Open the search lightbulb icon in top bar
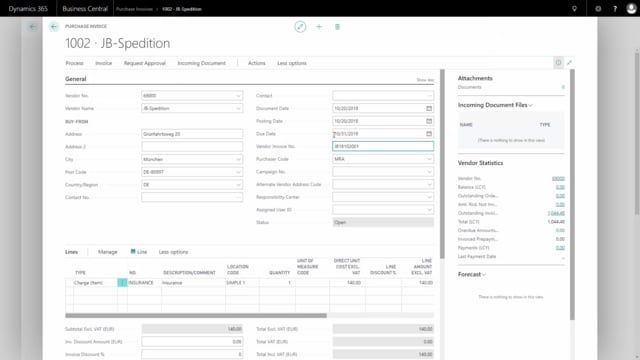Viewport: 640px width, 360px height. [x=574, y=9]
